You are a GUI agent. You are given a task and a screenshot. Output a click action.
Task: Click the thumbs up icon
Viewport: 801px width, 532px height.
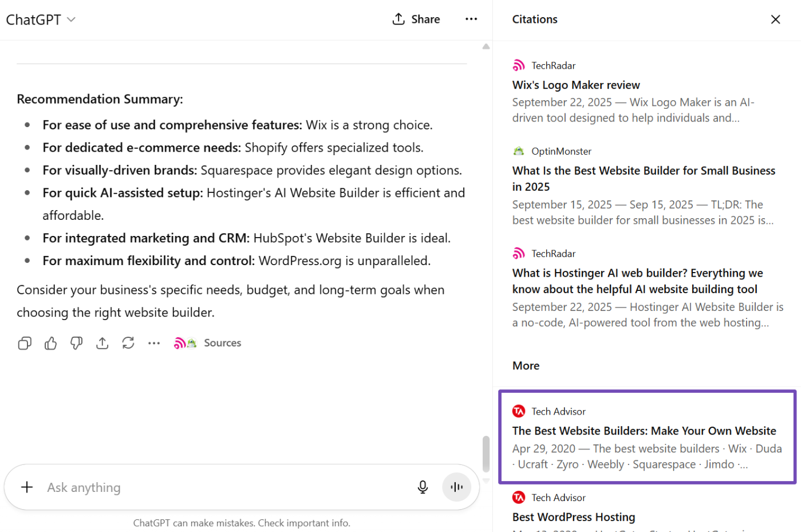[50, 343]
